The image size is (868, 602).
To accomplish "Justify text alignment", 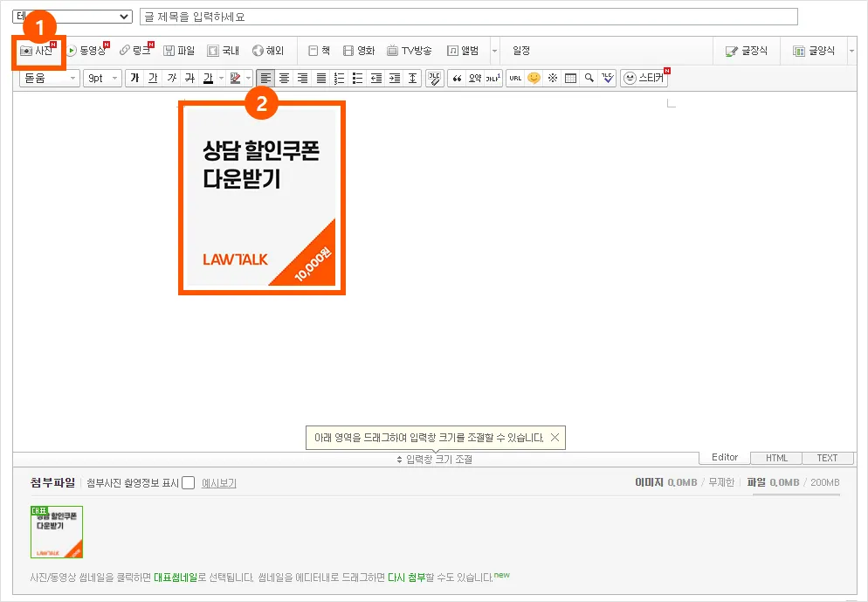I will (320, 78).
